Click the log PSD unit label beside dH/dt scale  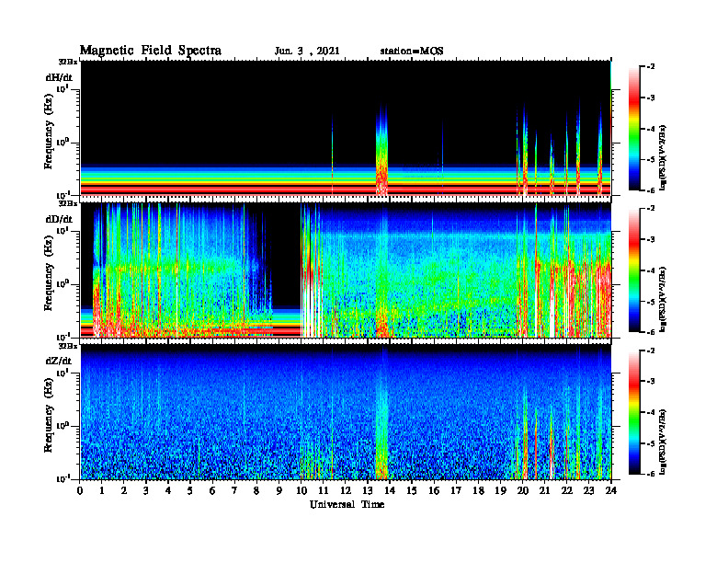point(663,158)
